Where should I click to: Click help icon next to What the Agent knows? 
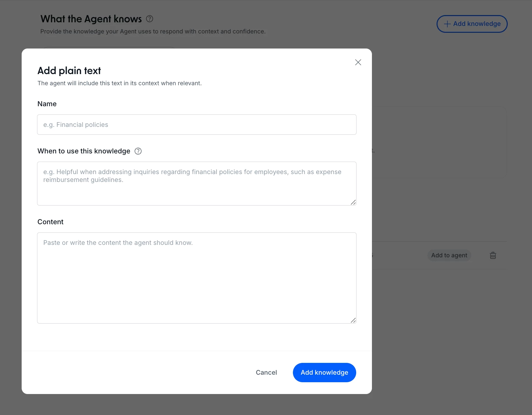point(150,19)
